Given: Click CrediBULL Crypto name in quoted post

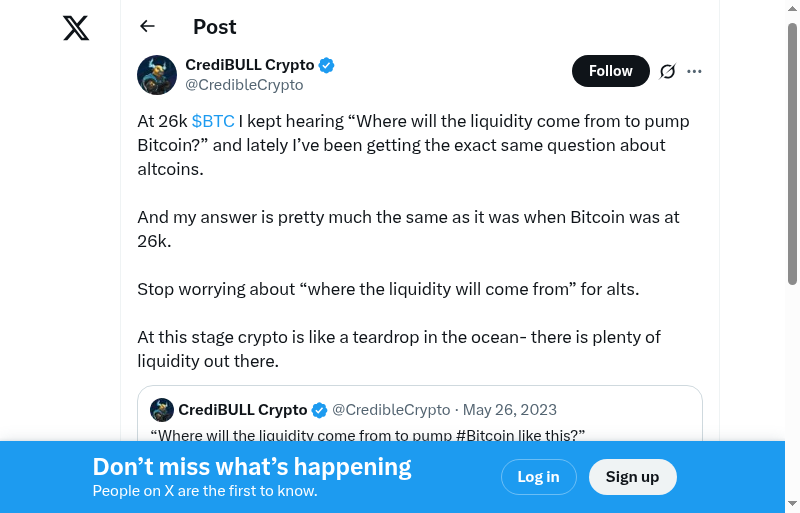Looking at the screenshot, I should pos(243,410).
